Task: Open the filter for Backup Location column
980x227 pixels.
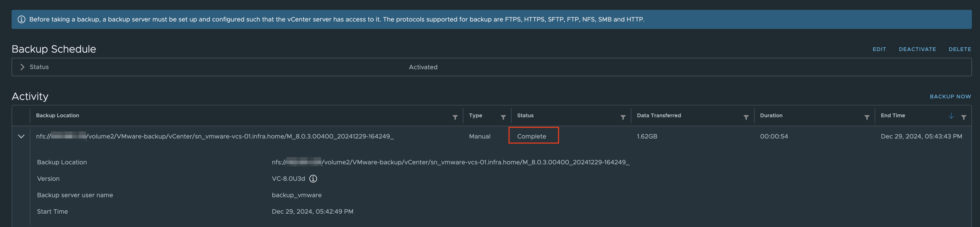Action: (x=455, y=117)
